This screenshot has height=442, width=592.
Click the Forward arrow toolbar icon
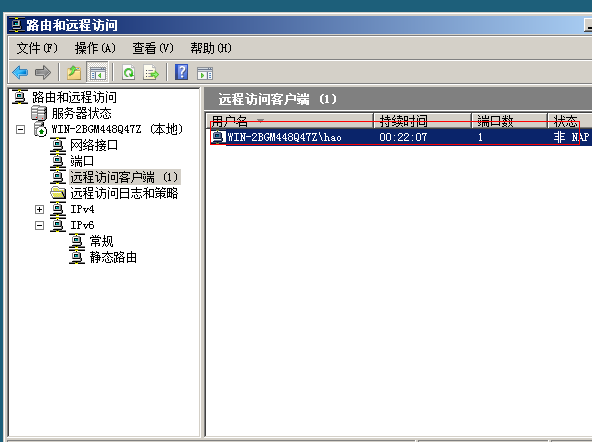43,72
